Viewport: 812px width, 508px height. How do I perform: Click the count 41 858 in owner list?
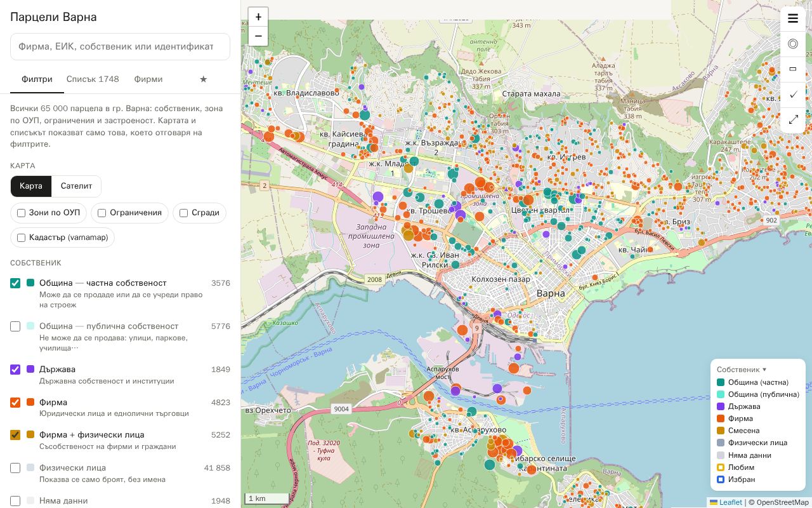coord(217,468)
